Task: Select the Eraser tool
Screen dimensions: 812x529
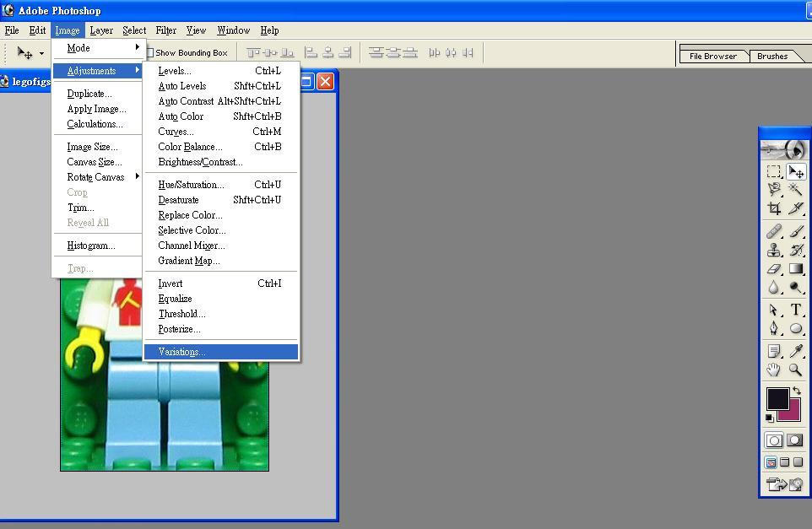Action: click(x=774, y=268)
